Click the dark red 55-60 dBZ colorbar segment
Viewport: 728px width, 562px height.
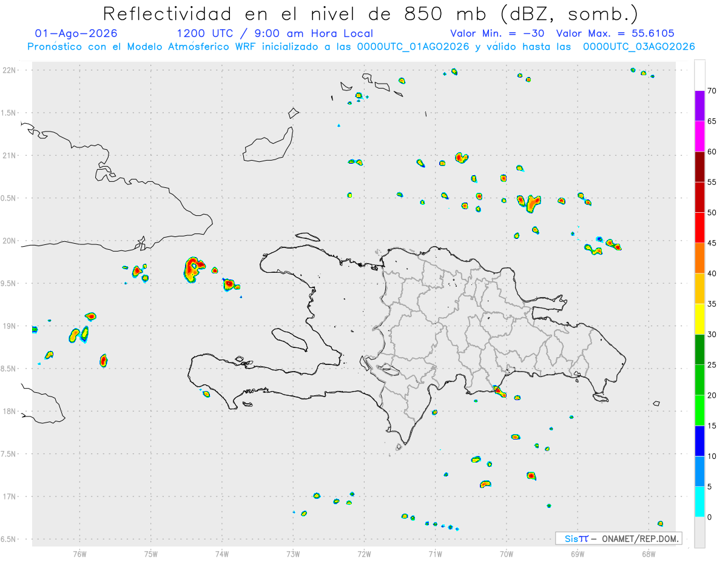[x=699, y=167]
